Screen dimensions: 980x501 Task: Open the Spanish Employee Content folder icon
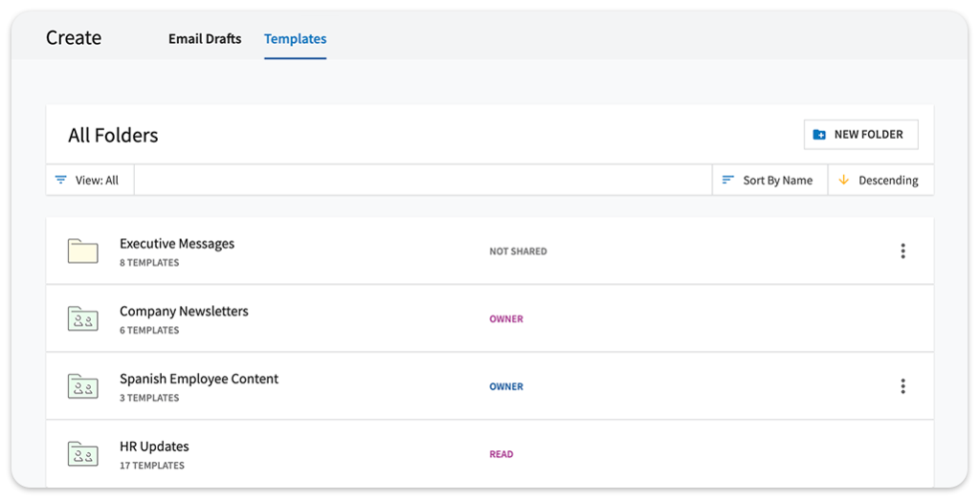pos(83,386)
